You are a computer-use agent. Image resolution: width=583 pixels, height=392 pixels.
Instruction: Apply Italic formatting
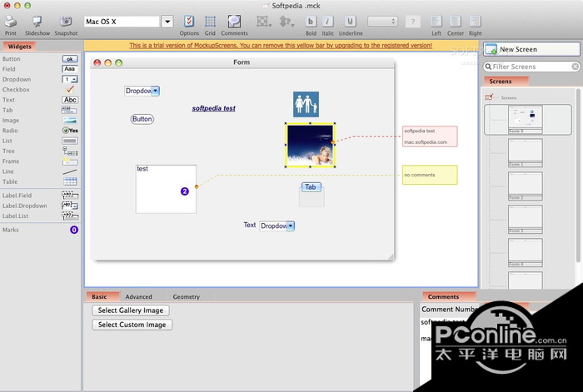coord(327,22)
